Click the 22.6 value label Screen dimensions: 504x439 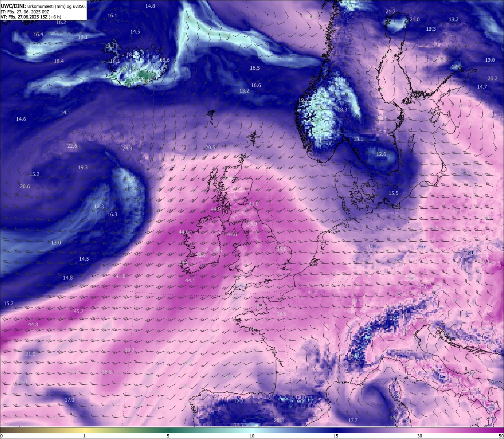pos(72,146)
